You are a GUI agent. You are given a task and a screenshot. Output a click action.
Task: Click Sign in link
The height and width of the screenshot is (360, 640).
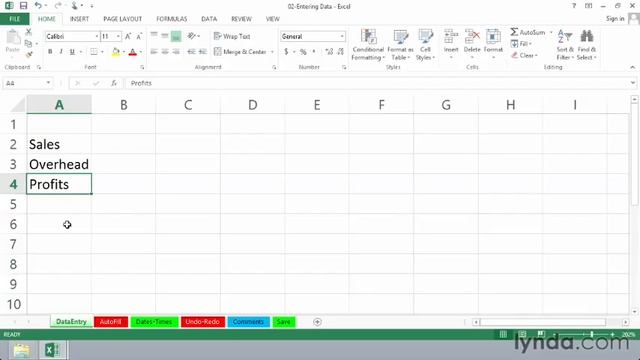615,18
